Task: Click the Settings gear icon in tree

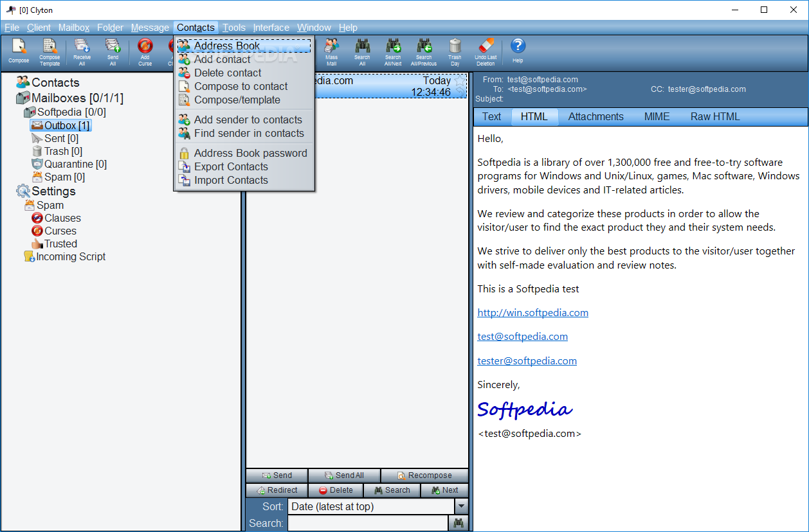Action: 23,191
